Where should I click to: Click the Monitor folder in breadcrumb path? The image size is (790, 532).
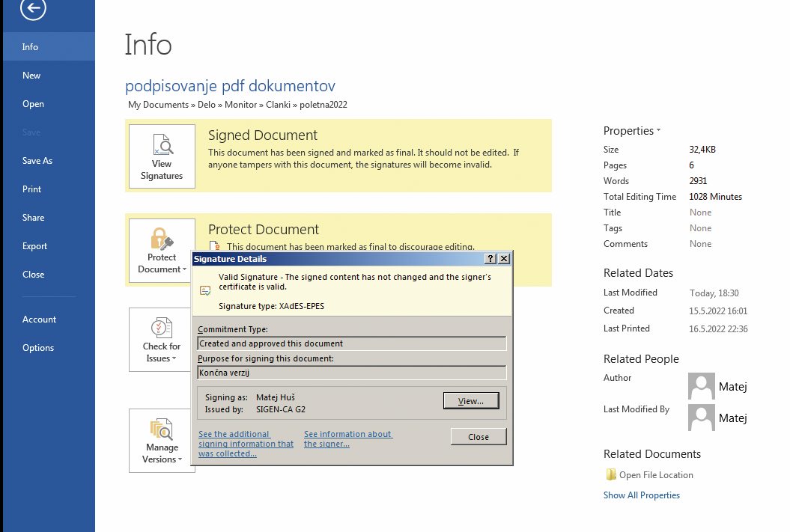pos(241,105)
